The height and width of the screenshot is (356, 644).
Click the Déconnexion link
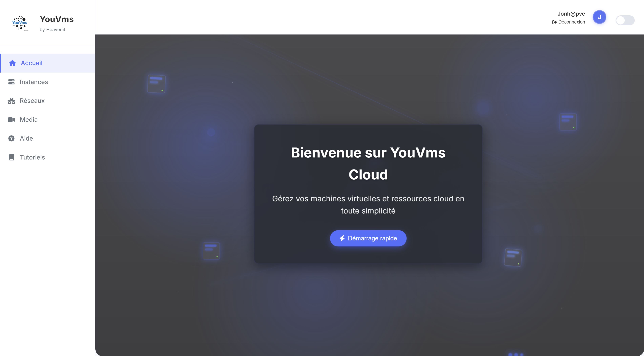click(x=571, y=22)
